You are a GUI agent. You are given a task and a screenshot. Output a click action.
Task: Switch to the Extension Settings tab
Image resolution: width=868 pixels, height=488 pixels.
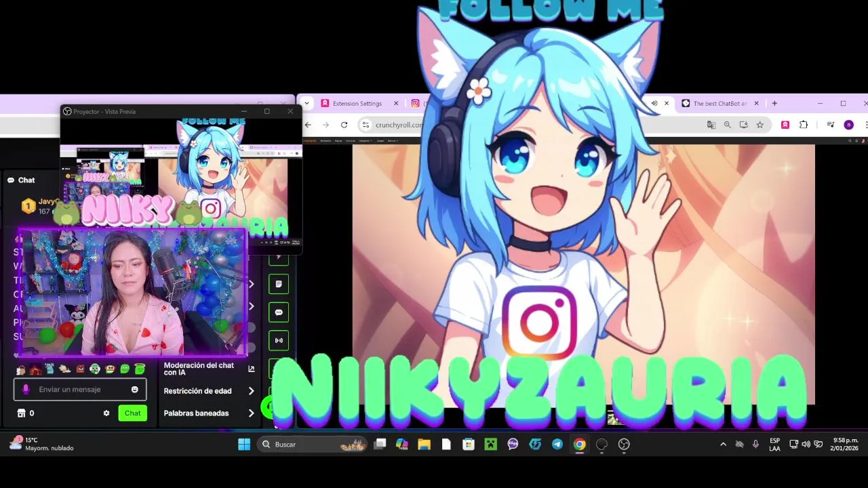click(357, 104)
